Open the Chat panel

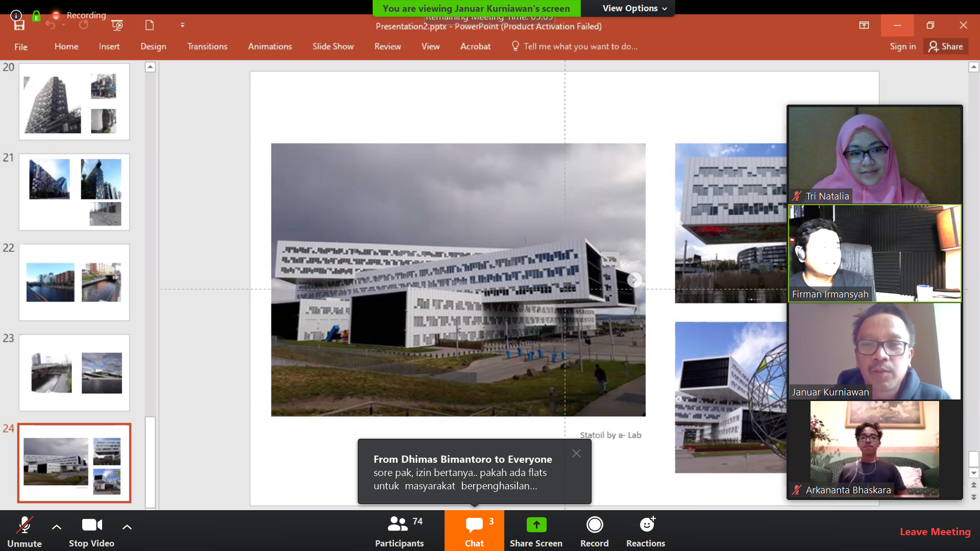tap(474, 531)
